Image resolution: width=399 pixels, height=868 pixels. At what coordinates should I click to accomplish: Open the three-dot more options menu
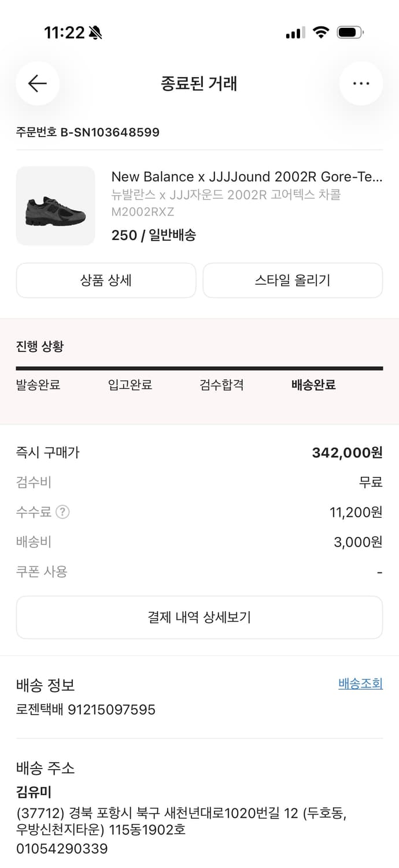click(361, 83)
